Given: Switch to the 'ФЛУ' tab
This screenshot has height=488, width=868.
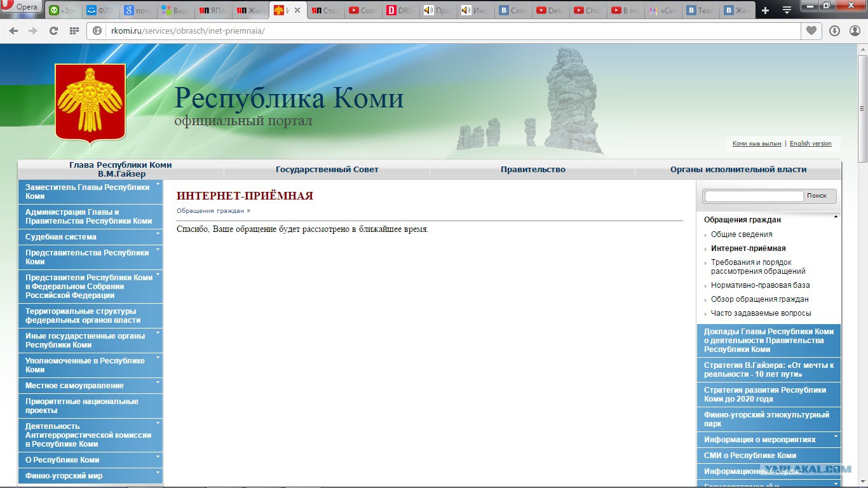Looking at the screenshot, I should pyautogui.click(x=100, y=10).
